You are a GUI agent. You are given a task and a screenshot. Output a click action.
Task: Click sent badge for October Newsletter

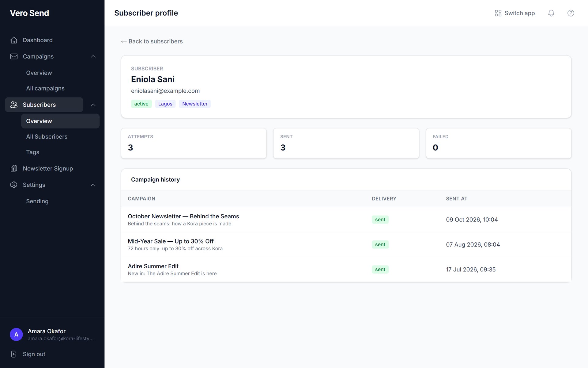[380, 220]
